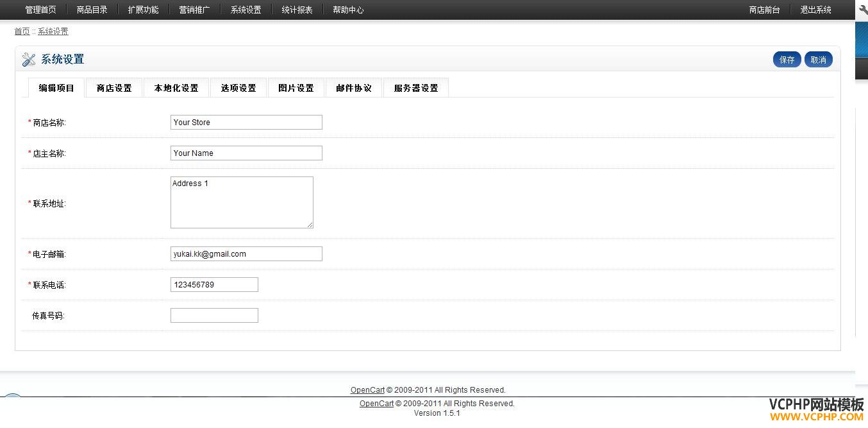Focus the empty 传真号码 fax field
Screen dimensions: 868x428
(214, 315)
